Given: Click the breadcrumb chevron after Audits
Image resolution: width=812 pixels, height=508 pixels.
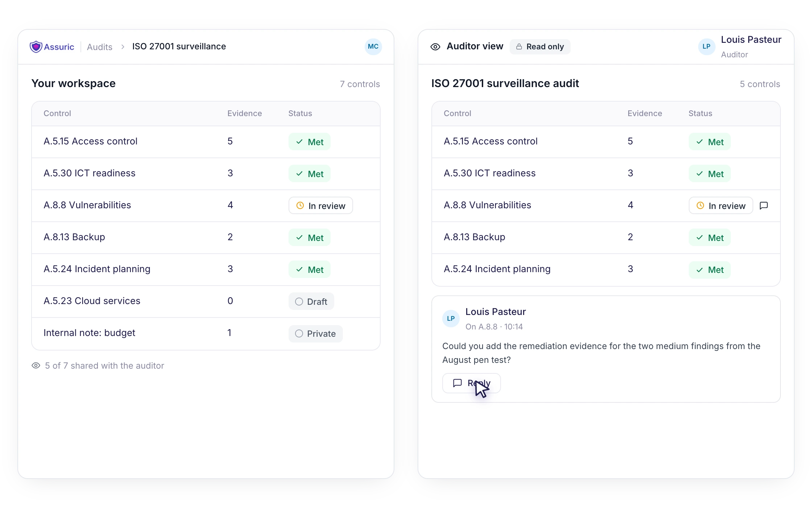Looking at the screenshot, I should tap(123, 47).
